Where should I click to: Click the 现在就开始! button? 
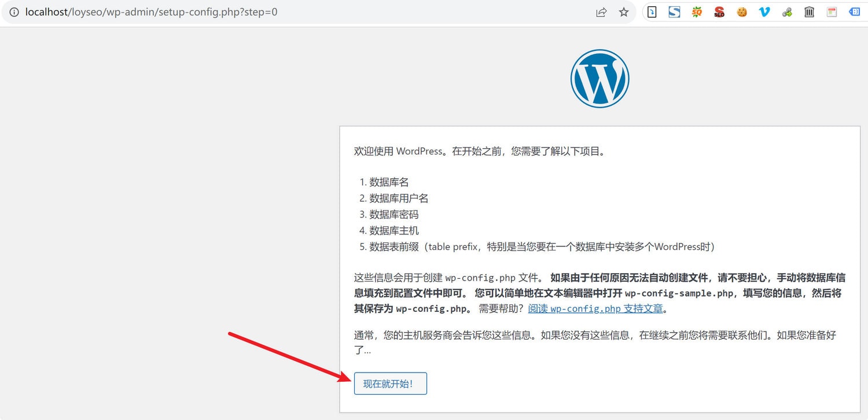[x=390, y=384]
